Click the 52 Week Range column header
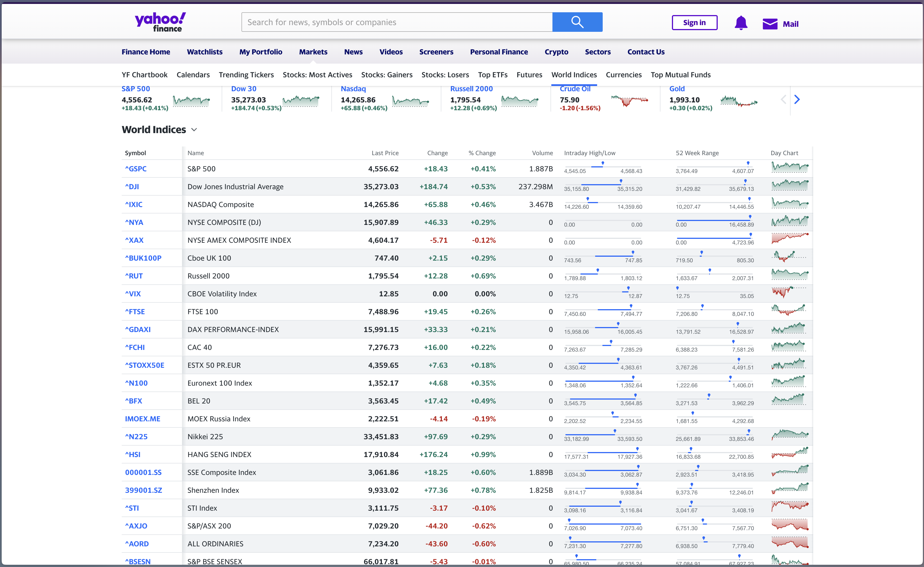 pos(697,153)
